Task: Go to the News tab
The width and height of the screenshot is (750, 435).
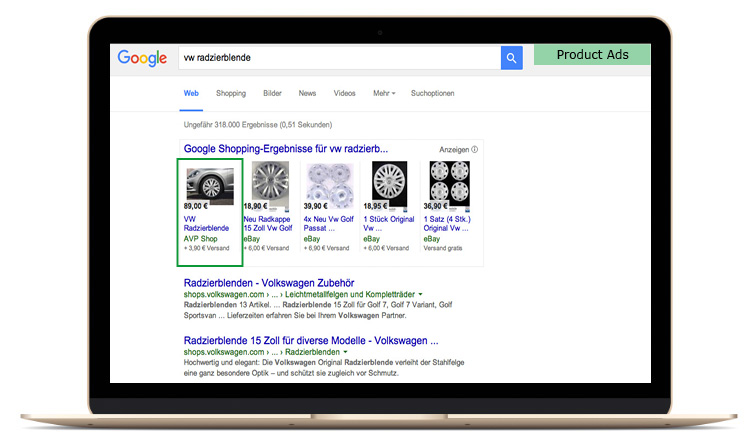Action: point(307,93)
